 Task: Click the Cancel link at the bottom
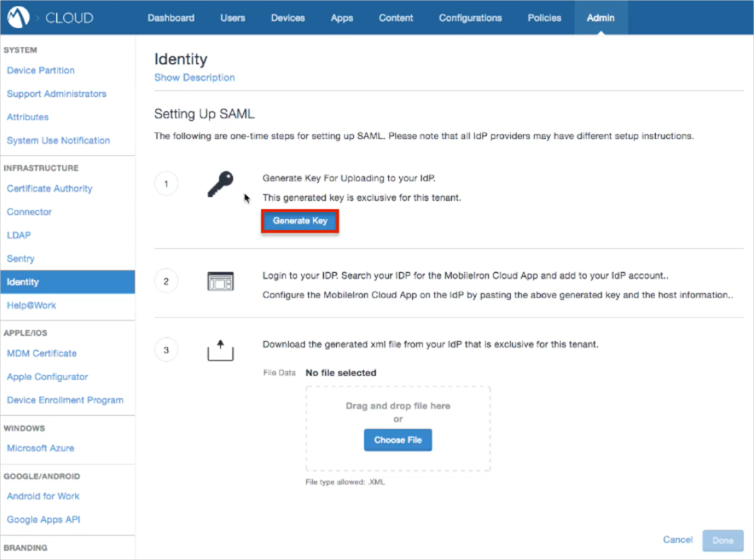click(x=677, y=540)
